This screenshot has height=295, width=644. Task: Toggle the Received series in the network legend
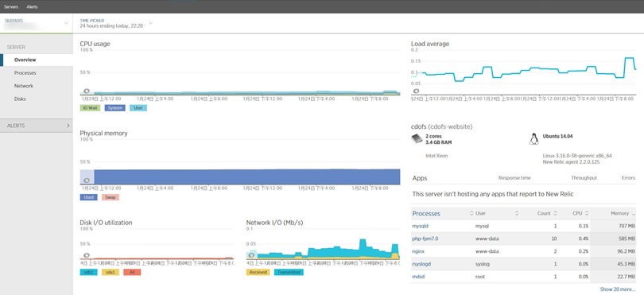[x=258, y=273]
